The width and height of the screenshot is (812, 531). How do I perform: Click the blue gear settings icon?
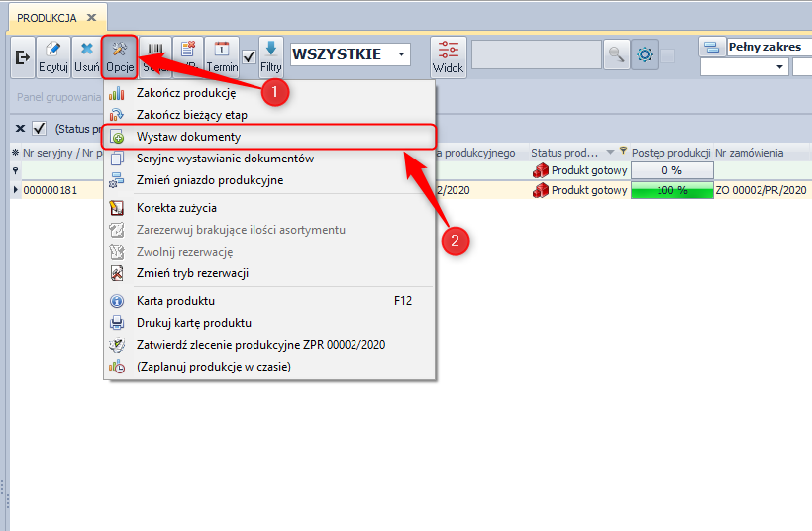pyautogui.click(x=645, y=54)
